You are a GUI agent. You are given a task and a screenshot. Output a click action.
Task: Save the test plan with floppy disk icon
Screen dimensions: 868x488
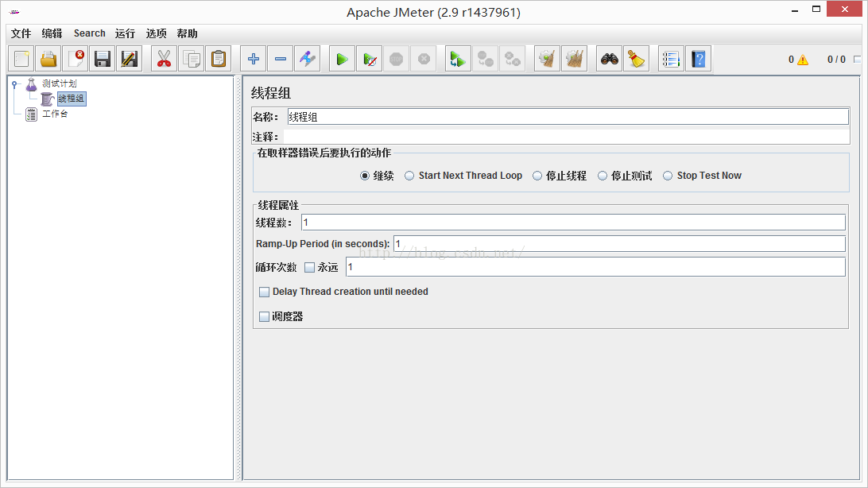[x=103, y=59]
